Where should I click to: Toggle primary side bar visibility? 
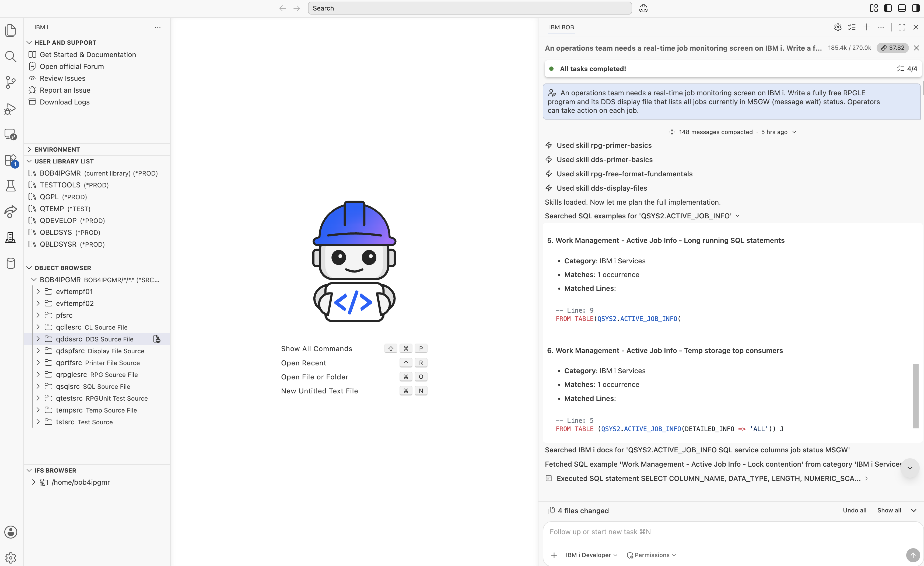pyautogui.click(x=888, y=8)
